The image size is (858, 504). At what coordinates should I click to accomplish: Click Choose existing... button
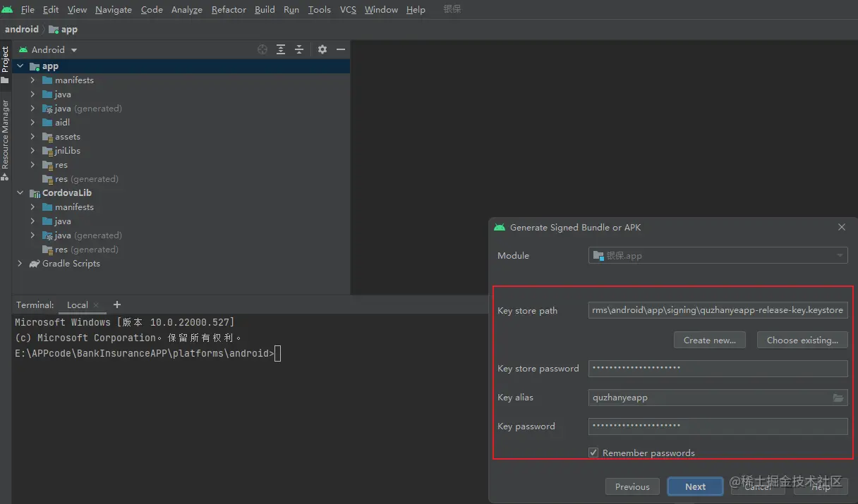(803, 340)
